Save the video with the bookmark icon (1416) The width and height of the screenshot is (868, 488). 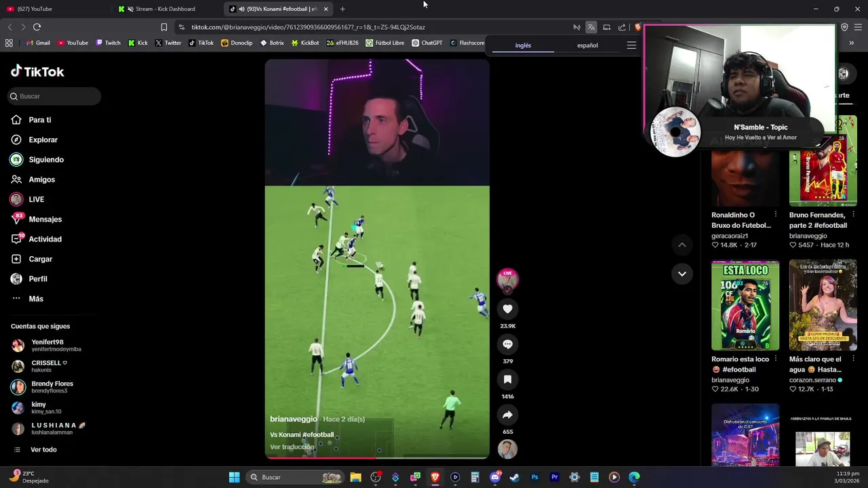507,380
